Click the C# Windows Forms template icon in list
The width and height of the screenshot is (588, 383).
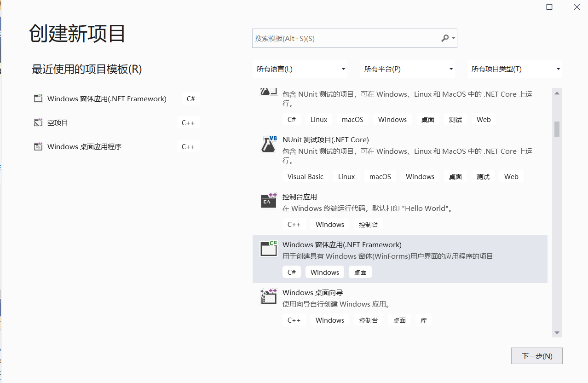(x=269, y=249)
